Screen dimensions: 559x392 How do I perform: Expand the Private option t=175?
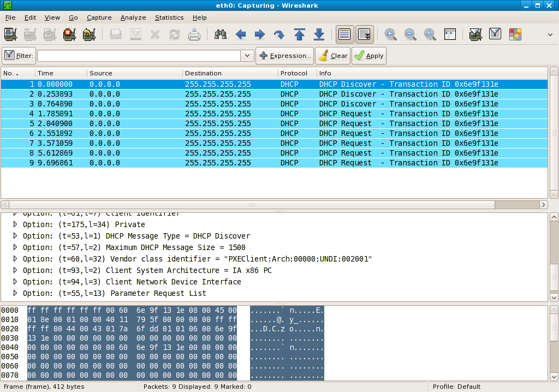(15, 224)
